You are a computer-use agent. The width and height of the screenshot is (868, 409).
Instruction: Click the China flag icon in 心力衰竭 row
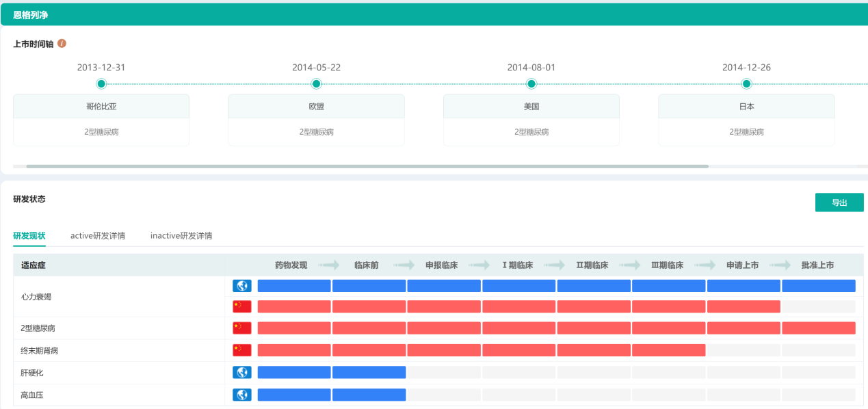coord(242,306)
